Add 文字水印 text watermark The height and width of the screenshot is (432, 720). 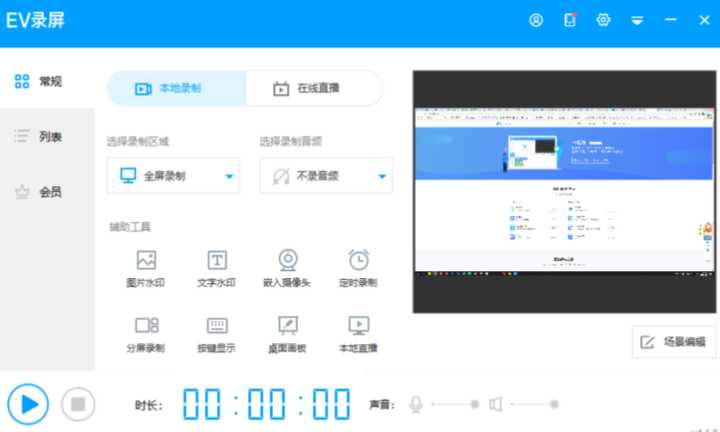[217, 269]
